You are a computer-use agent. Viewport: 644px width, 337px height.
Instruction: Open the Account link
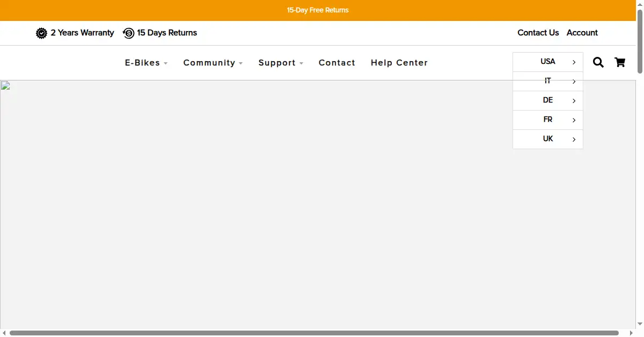[x=582, y=33]
